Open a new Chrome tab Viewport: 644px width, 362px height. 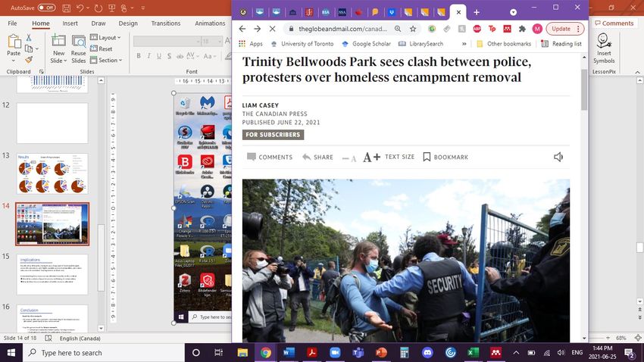(477, 12)
